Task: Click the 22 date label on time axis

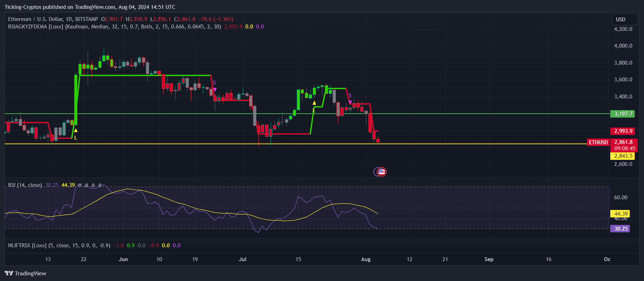Action: pyautogui.click(x=83, y=259)
